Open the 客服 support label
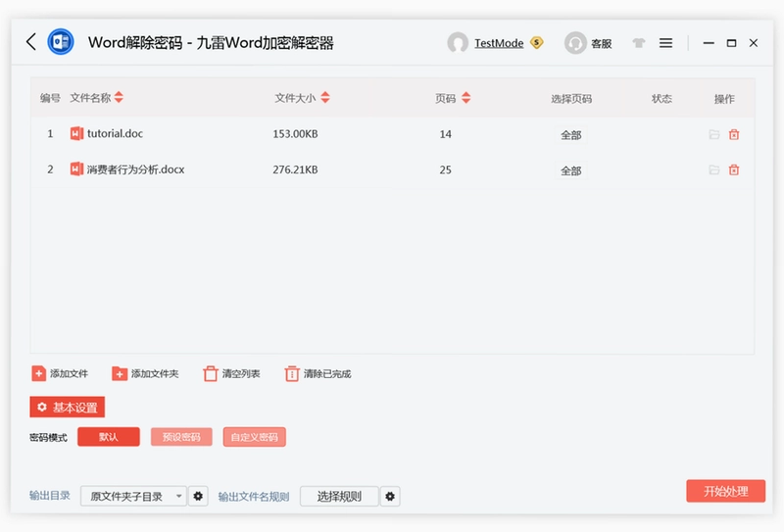Viewport: 784px width, 532px height. (x=601, y=43)
